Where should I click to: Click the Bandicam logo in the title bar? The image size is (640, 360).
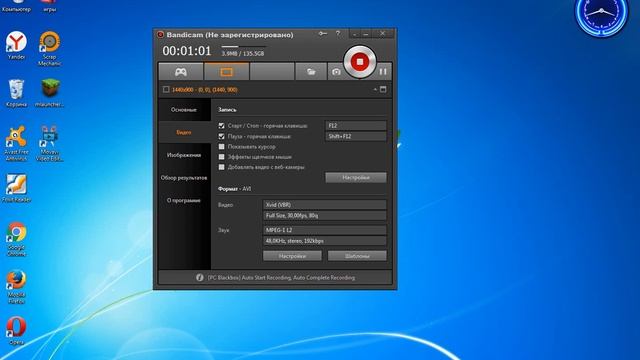[160, 35]
